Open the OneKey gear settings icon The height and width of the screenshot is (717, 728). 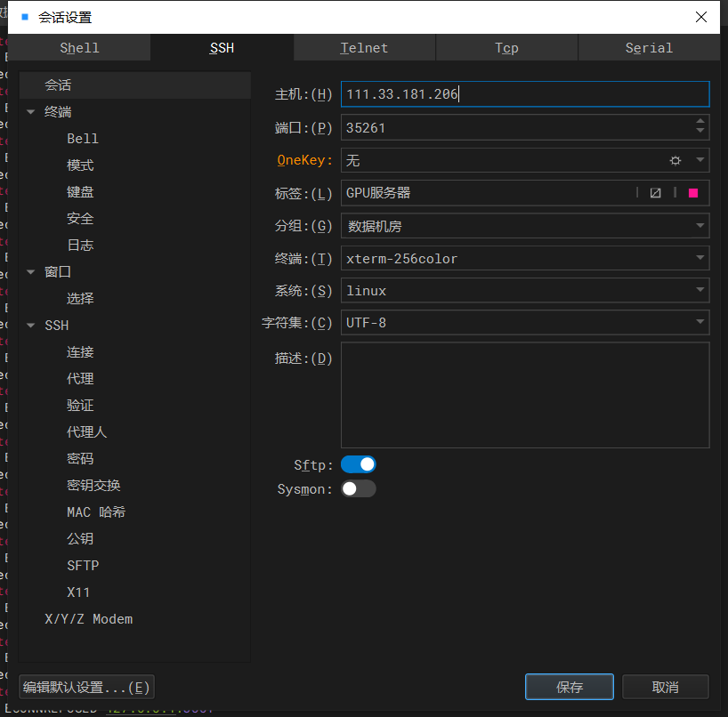pos(674,160)
